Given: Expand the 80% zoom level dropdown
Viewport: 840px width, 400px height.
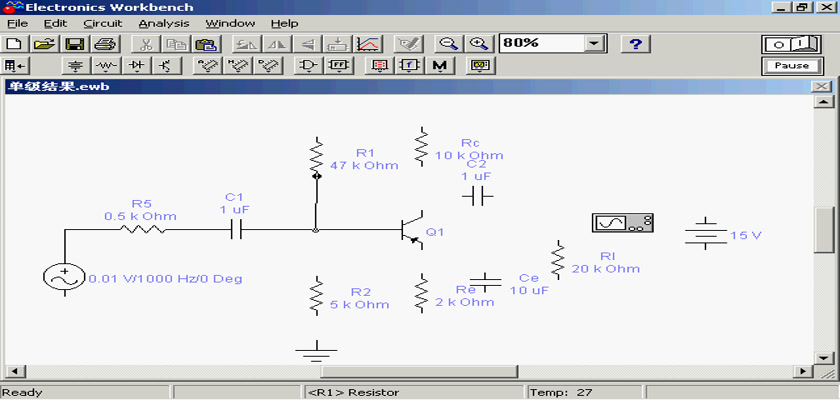Looking at the screenshot, I should pyautogui.click(x=595, y=44).
